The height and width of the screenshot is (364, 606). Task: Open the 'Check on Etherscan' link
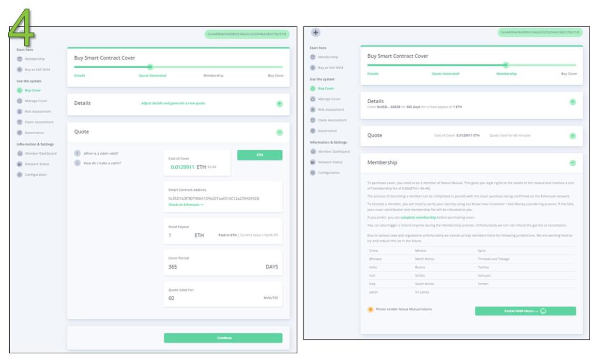(186, 205)
